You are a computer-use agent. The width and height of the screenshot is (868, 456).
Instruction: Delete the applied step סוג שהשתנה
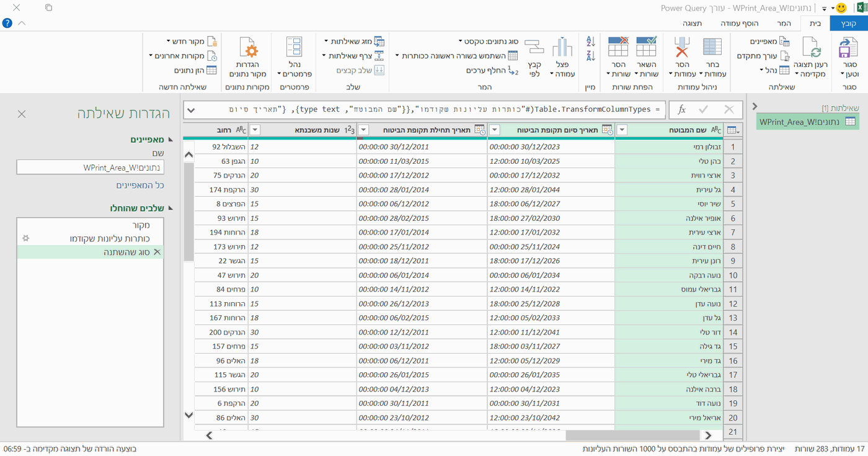157,252
